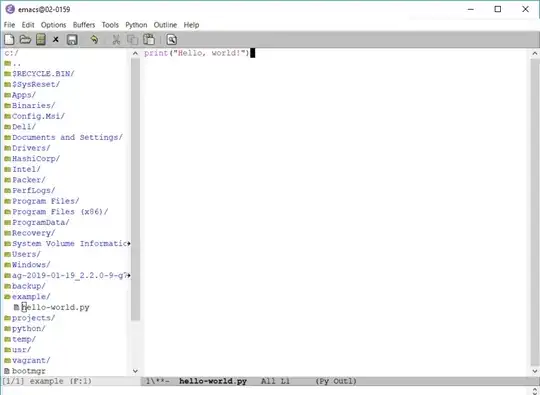Maximize the Emacs window
Image resolution: width=540 pixels, height=395 pixels.
pos(498,9)
